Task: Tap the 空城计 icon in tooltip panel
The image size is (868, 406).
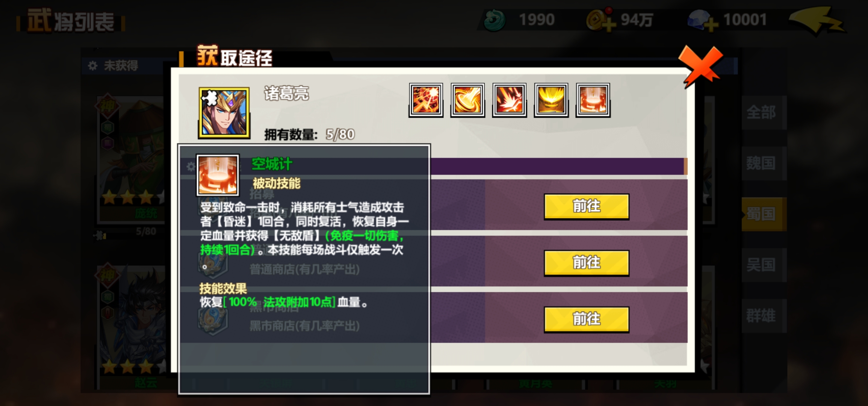Action: tap(218, 175)
